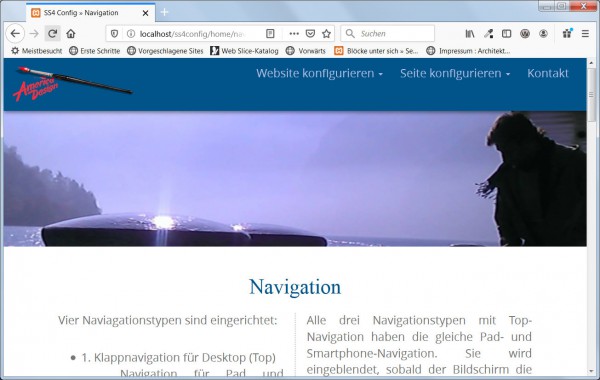Open Meistbesucht bookmarks folder
600x380 pixels.
tap(37, 51)
